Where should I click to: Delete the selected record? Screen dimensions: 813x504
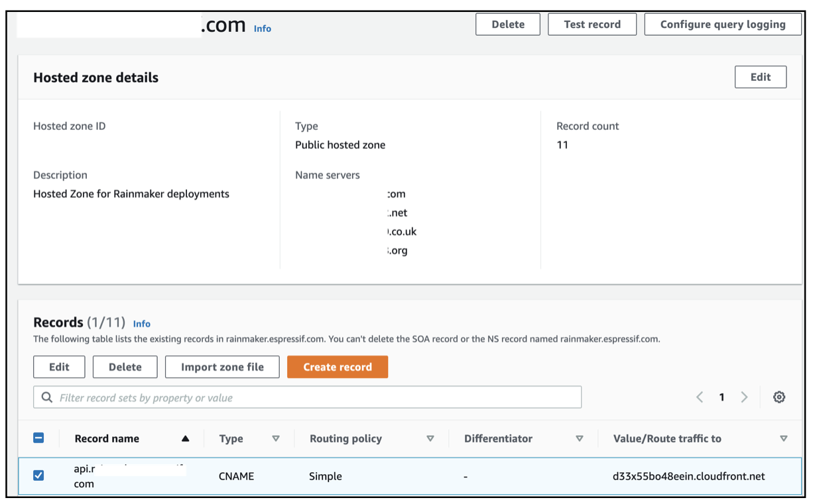click(125, 367)
